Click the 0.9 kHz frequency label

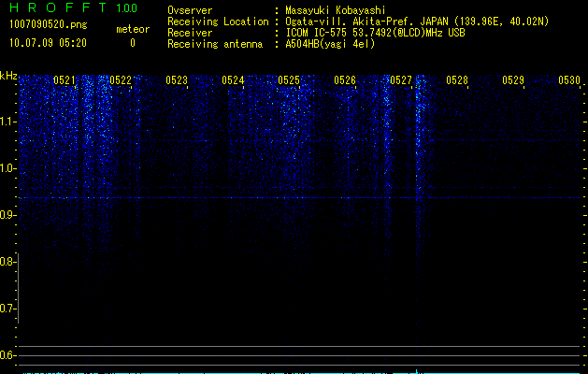tap(7, 215)
